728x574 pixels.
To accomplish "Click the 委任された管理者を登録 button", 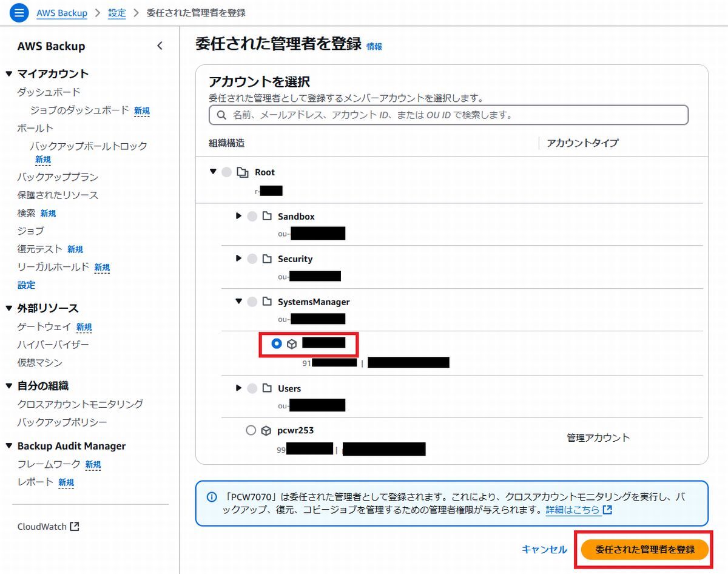I will coord(645,549).
